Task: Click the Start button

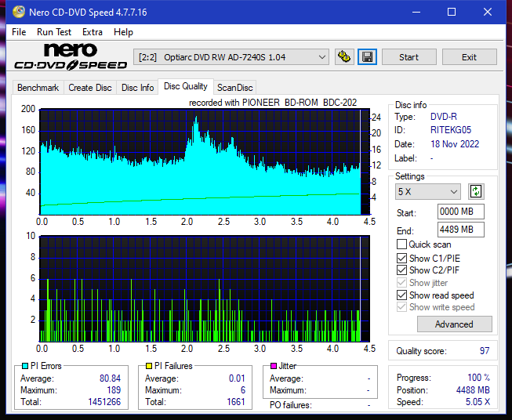Action: (x=409, y=57)
